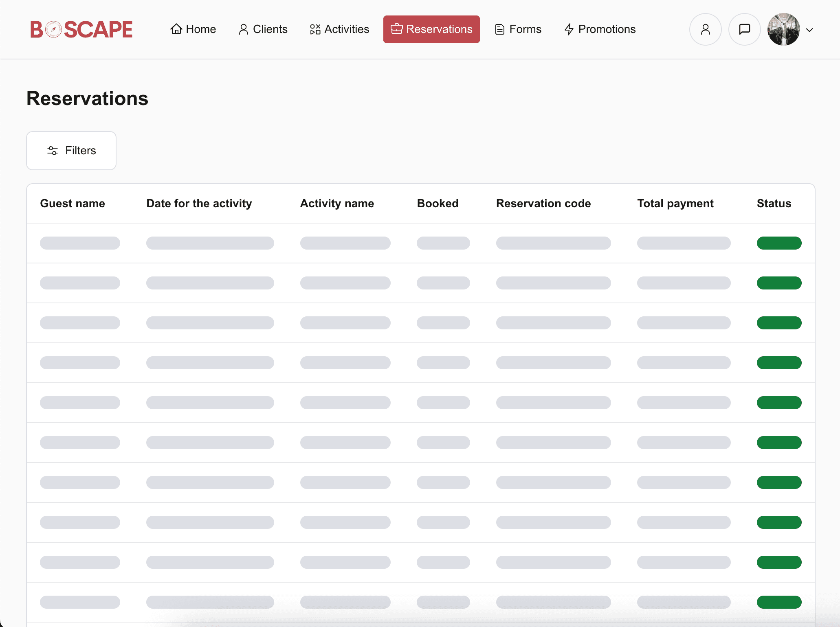
Task: Go to the Clients menu item
Action: [x=263, y=29]
